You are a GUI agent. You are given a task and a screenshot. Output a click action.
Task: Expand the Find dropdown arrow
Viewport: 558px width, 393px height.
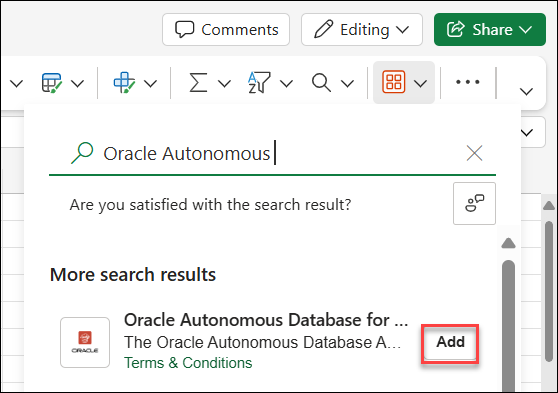(x=347, y=84)
